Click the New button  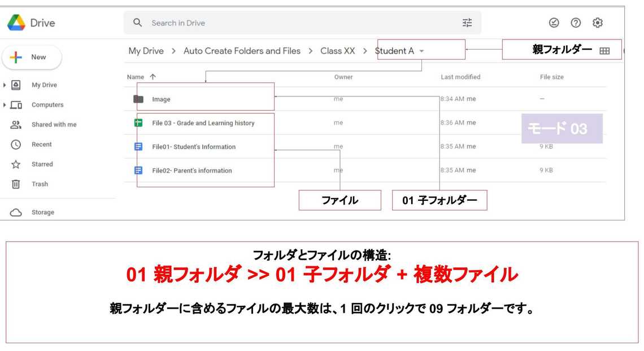(32, 57)
